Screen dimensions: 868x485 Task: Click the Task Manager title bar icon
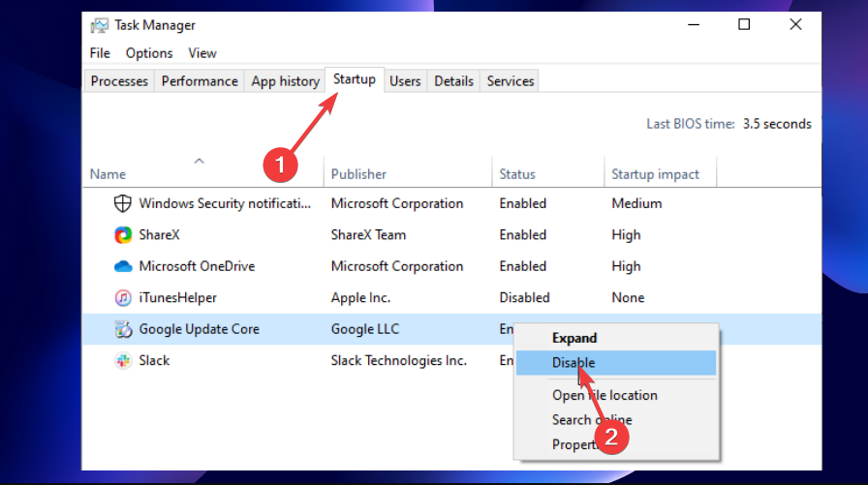point(100,25)
